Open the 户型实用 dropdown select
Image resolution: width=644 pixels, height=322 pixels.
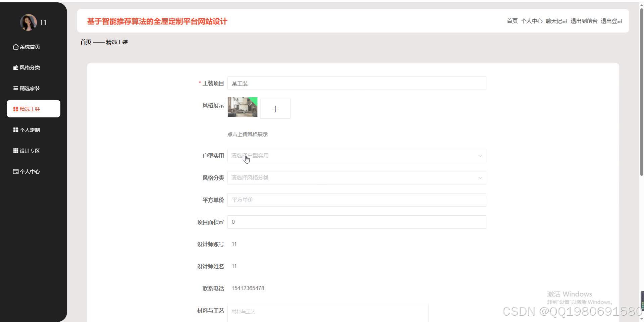357,156
